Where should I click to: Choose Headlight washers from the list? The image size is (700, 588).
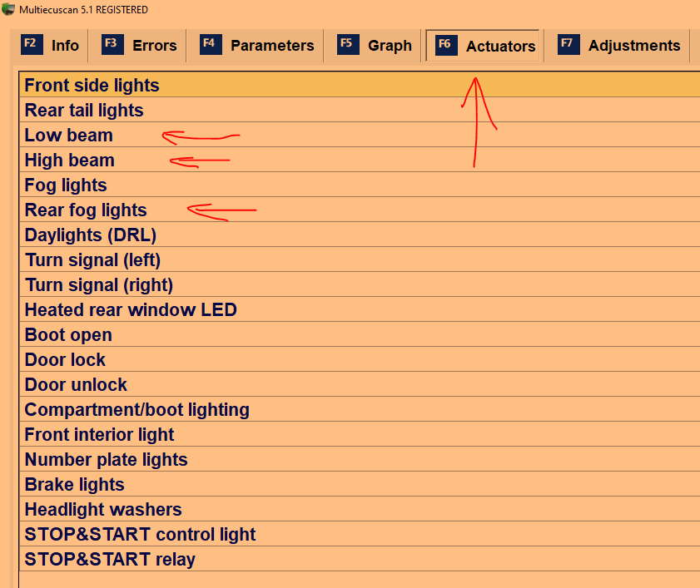[x=103, y=509]
